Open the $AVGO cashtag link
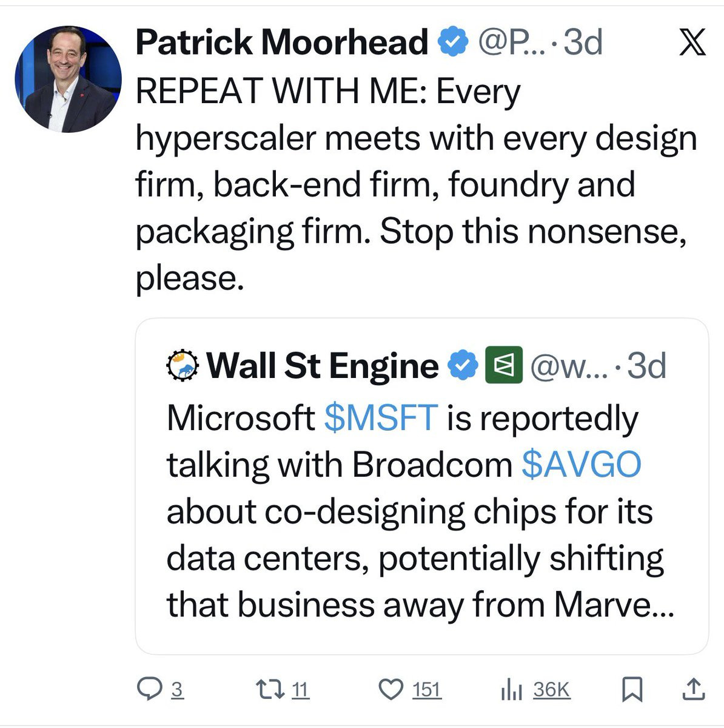 581,465
